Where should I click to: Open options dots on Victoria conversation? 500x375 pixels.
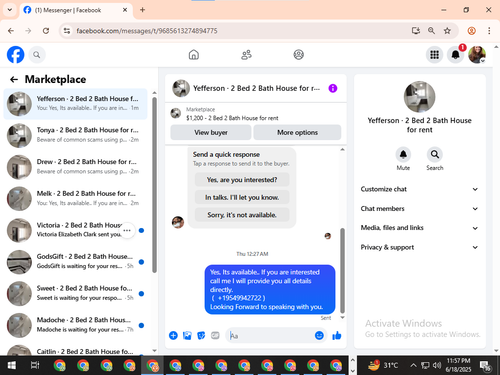click(127, 230)
